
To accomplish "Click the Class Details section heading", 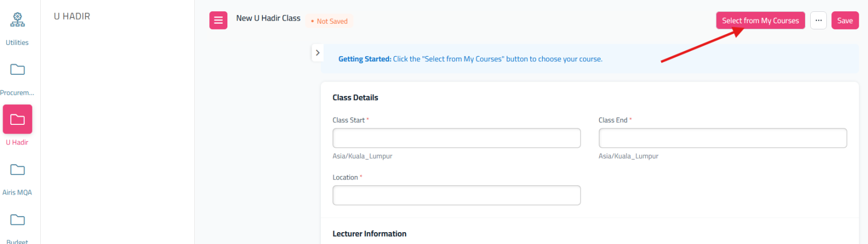I will point(355,97).
